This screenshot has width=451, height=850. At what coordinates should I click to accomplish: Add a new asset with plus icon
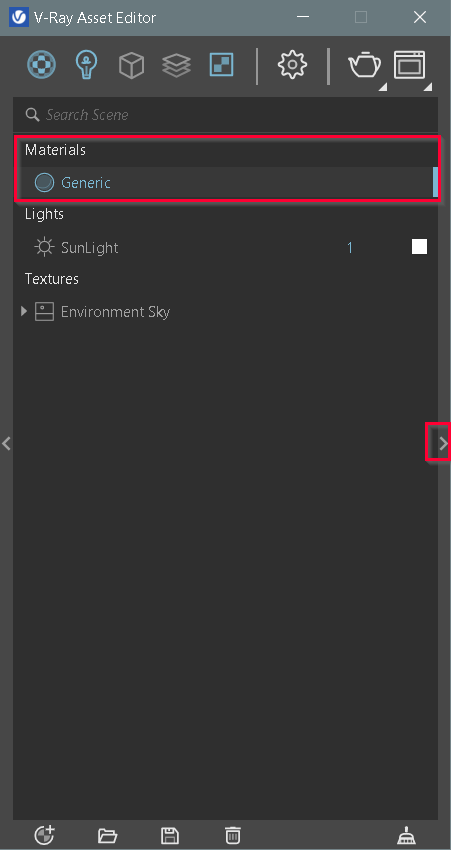click(44, 835)
